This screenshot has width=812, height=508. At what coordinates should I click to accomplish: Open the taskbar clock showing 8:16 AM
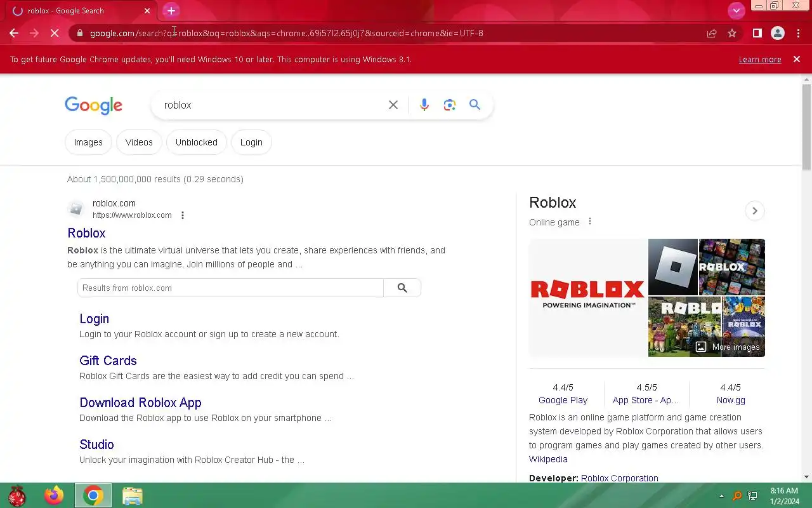[784, 496]
